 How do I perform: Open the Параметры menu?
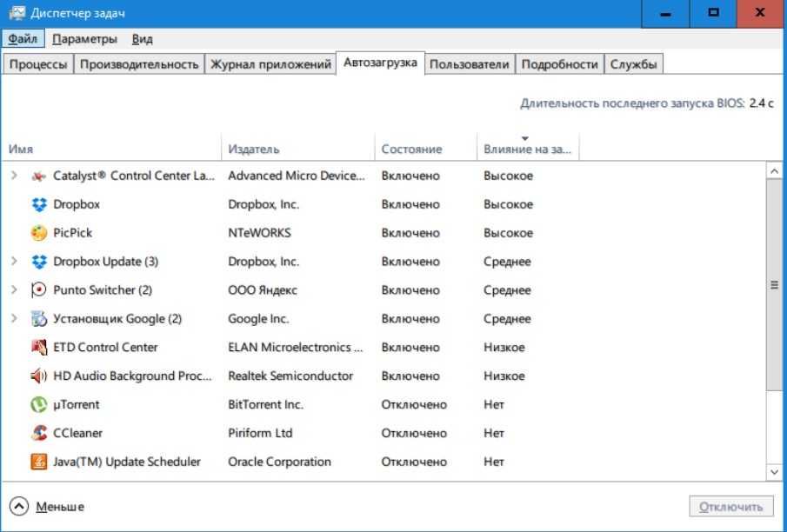84,39
